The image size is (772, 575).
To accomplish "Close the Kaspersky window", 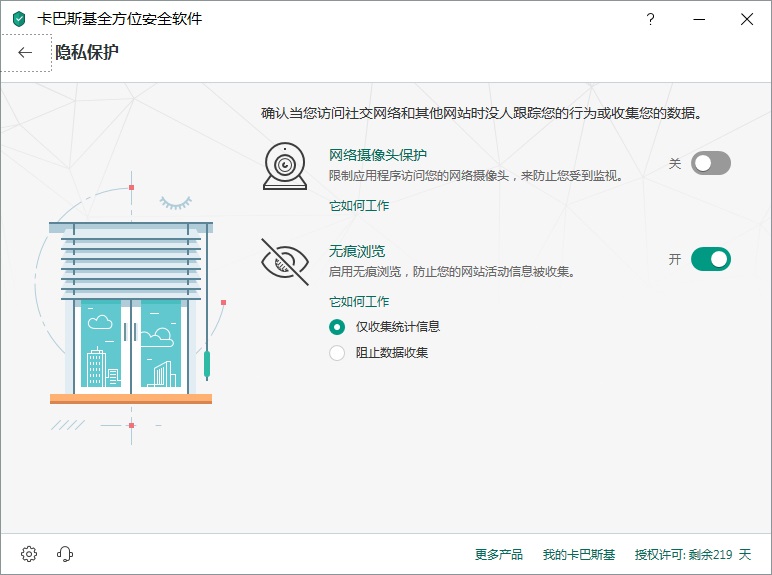I will coord(747,19).
